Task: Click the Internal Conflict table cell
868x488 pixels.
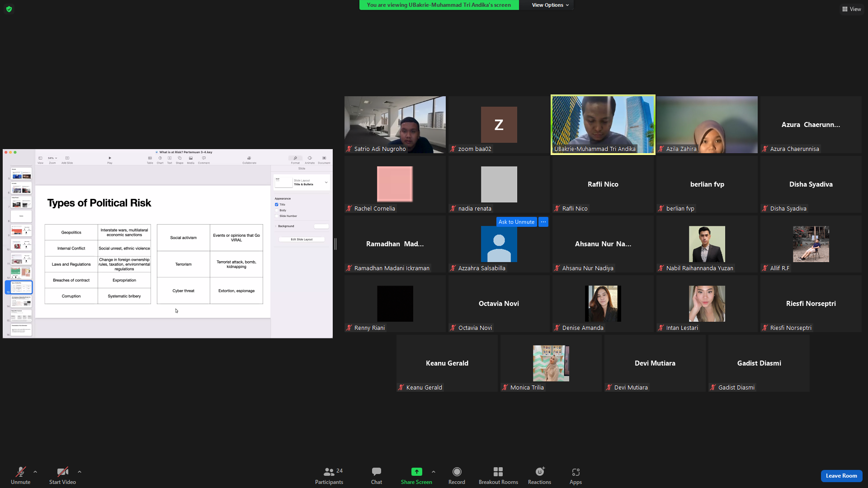Action: [71, 249]
